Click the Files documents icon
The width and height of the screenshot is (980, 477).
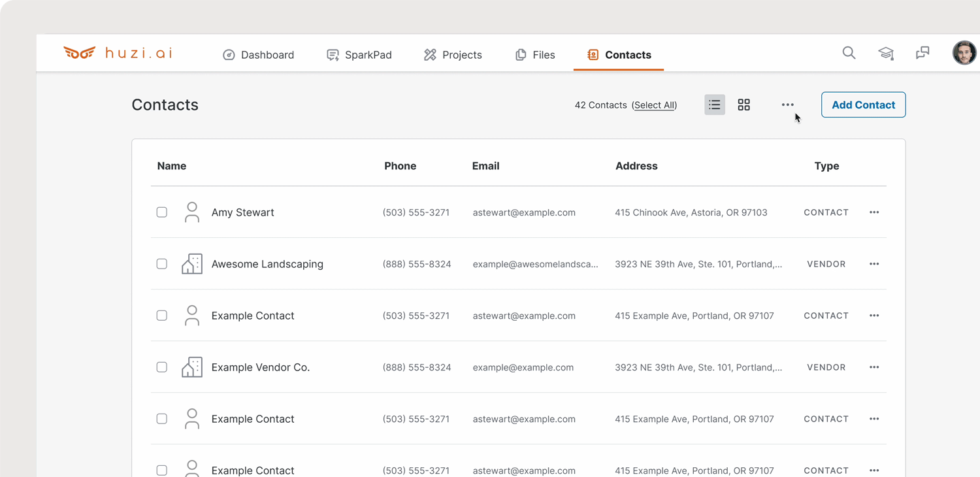[521, 55]
